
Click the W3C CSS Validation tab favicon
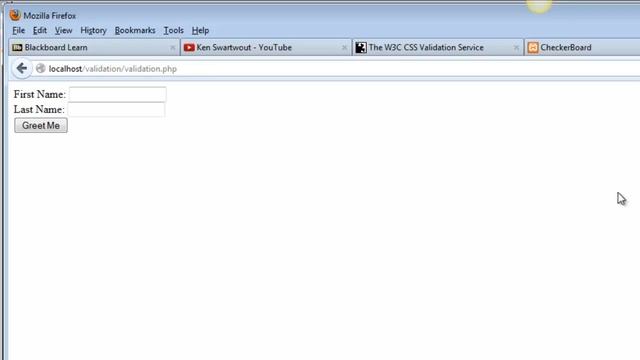click(361, 48)
